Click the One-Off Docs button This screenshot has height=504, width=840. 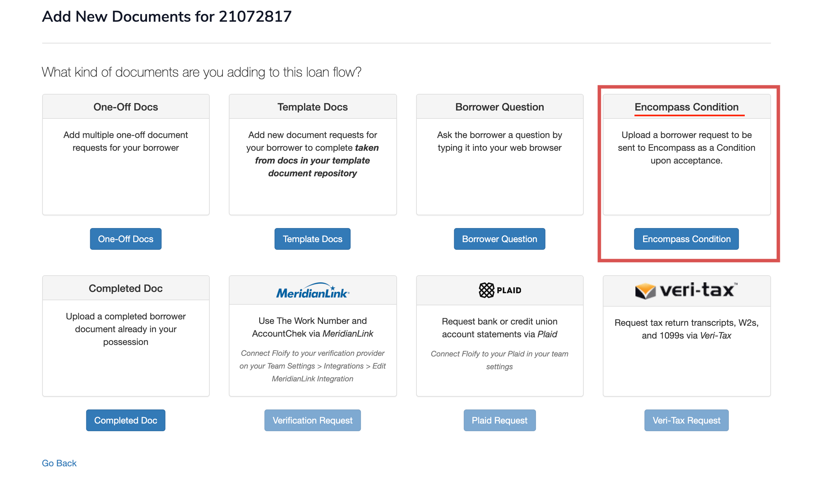[x=125, y=239]
